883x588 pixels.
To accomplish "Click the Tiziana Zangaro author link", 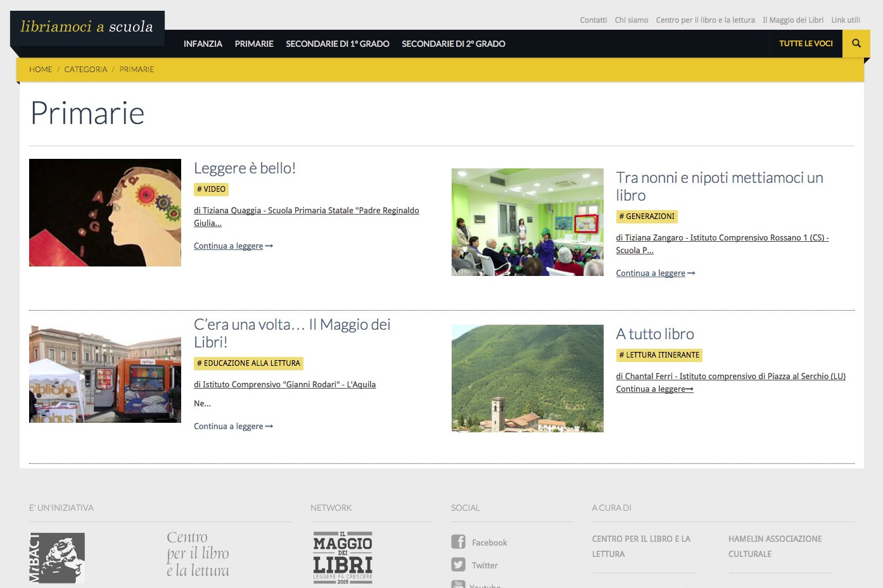I will tap(723, 244).
